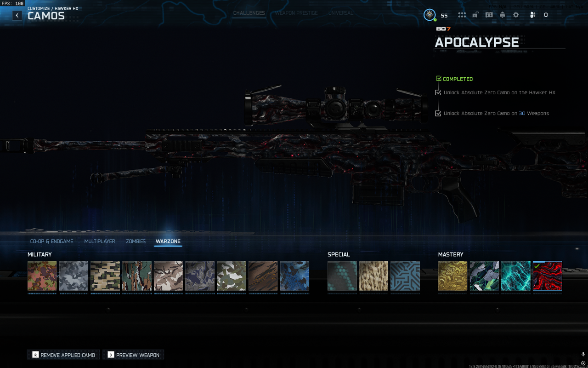Screen dimensions: 588x368
Task: Select the blue maze-pattern Special camo
Action: click(405, 276)
